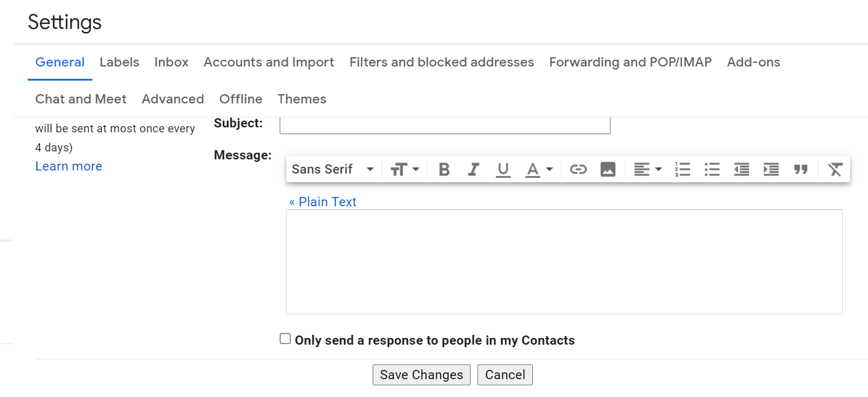Create a bulleted list
The height and width of the screenshot is (397, 868).
pyautogui.click(x=712, y=169)
